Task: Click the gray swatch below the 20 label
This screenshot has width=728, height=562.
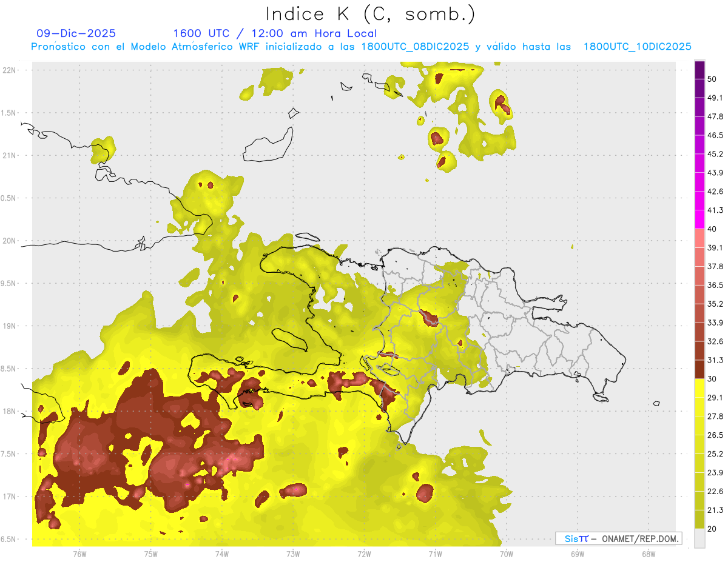Action: [x=699, y=538]
